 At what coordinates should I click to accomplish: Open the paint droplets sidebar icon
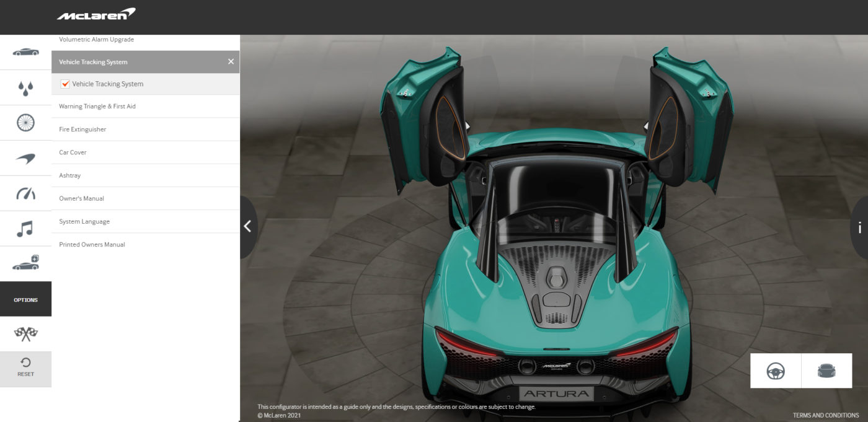25,87
